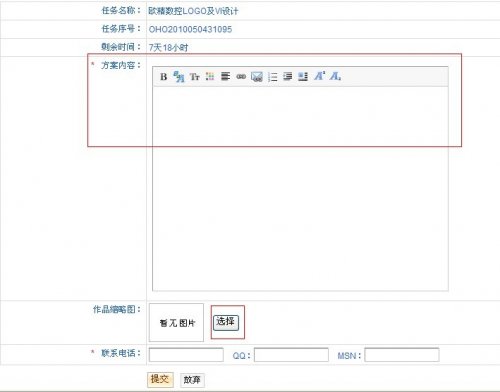Focus the QQ input field

[291, 355]
